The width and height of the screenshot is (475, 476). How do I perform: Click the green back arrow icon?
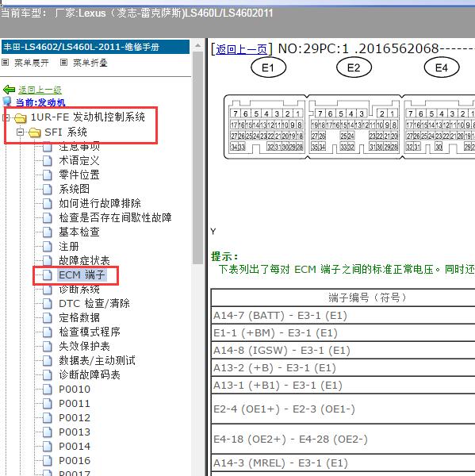point(9,90)
